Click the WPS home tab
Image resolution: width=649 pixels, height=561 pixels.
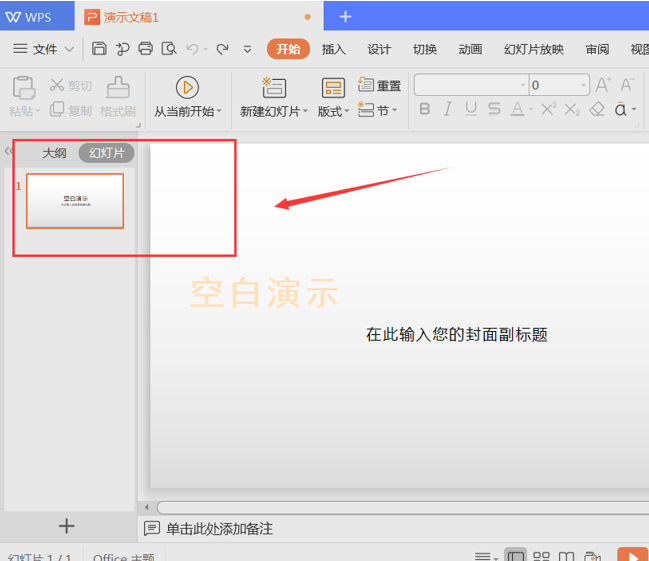(x=37, y=17)
